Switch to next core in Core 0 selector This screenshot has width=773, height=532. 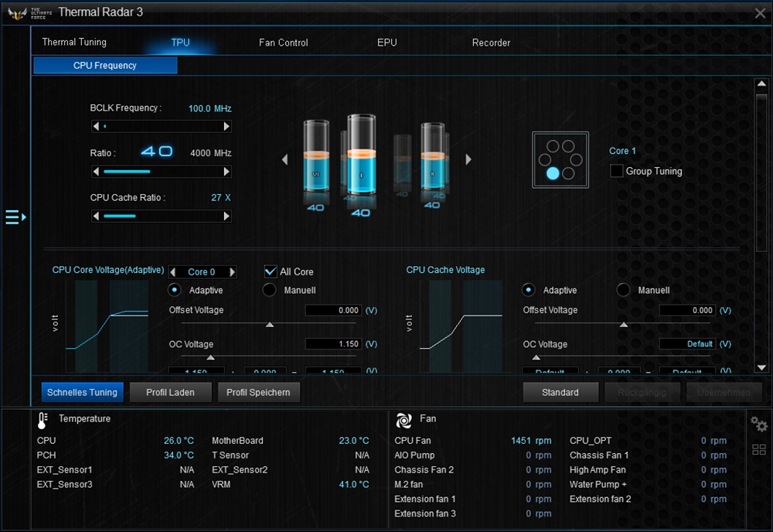(x=232, y=271)
